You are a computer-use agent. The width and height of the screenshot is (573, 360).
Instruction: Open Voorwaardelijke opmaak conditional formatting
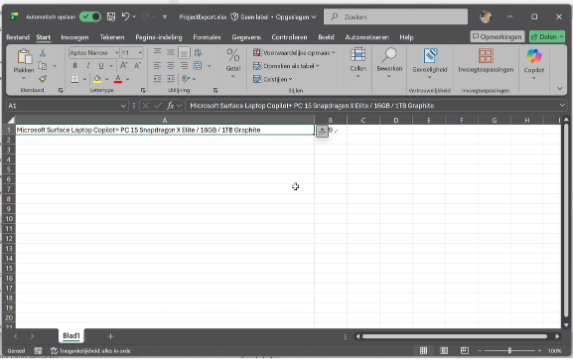tap(294, 53)
